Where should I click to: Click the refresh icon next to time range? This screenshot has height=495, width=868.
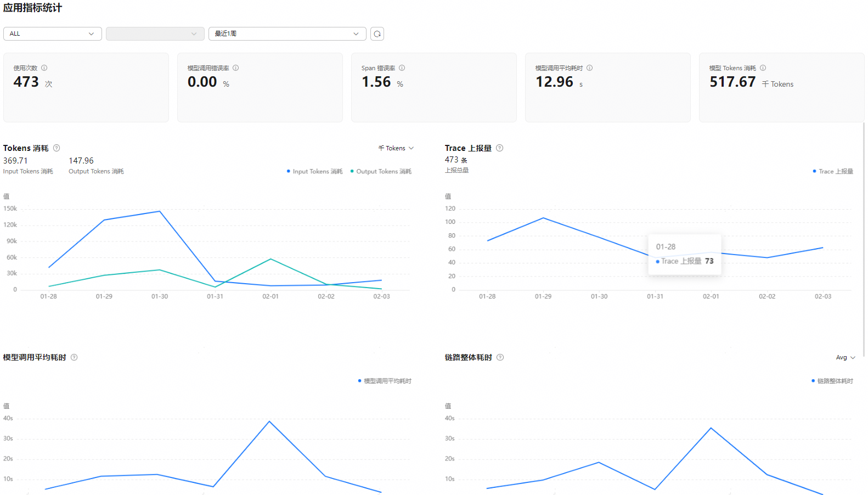tap(377, 34)
